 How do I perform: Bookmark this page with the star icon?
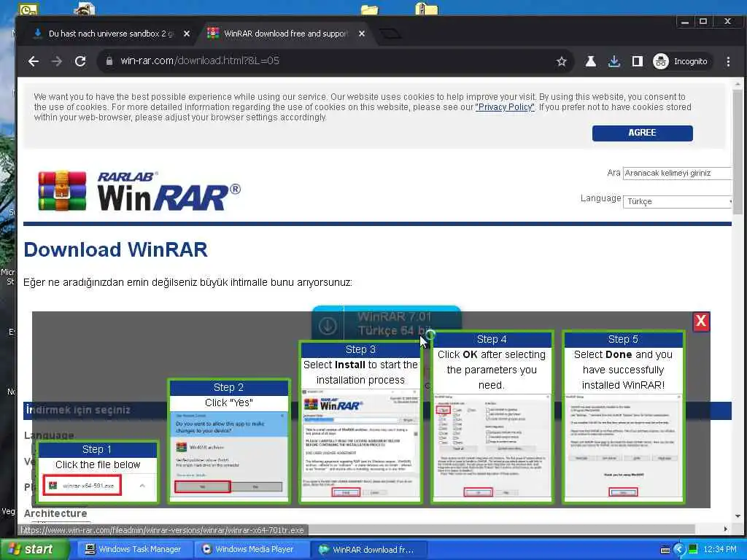click(562, 61)
